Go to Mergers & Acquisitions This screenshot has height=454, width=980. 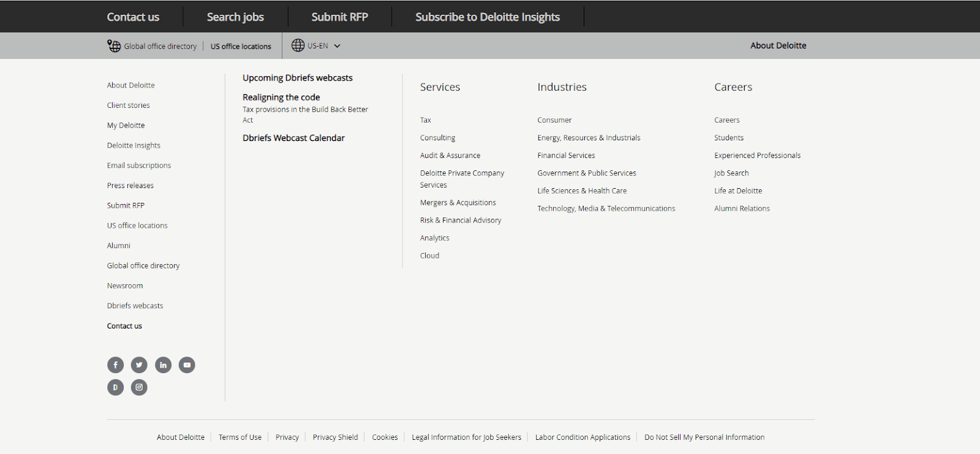(458, 203)
